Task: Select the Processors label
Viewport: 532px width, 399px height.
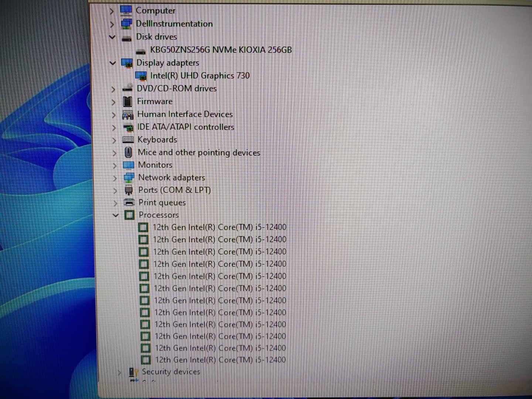Action: (159, 215)
